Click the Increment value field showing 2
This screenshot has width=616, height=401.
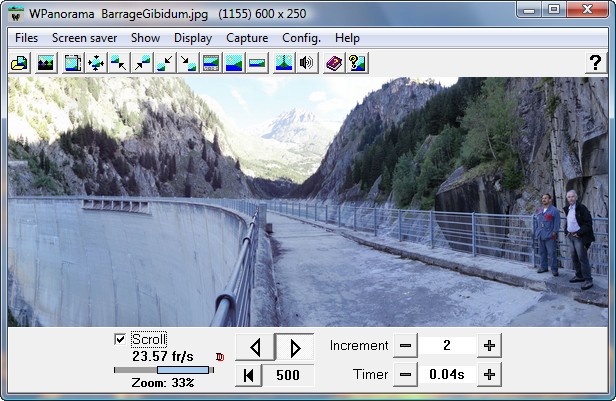point(447,346)
